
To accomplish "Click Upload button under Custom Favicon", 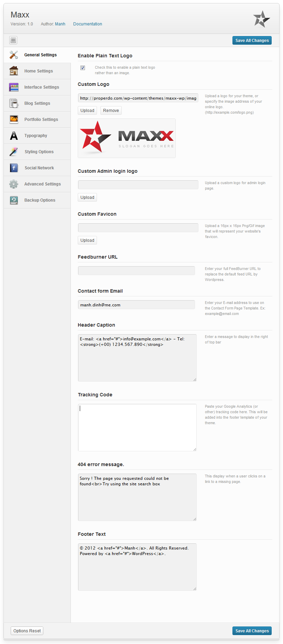I will point(87,240).
